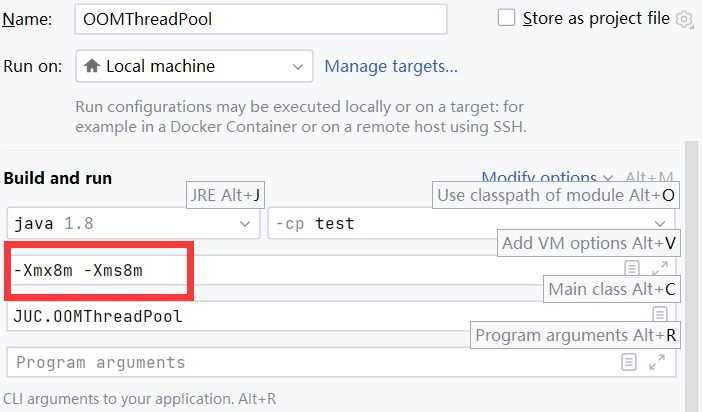Screen dimensions: 702x412
Task: Click the vertical scrollbar on the right
Action: (x=691, y=276)
